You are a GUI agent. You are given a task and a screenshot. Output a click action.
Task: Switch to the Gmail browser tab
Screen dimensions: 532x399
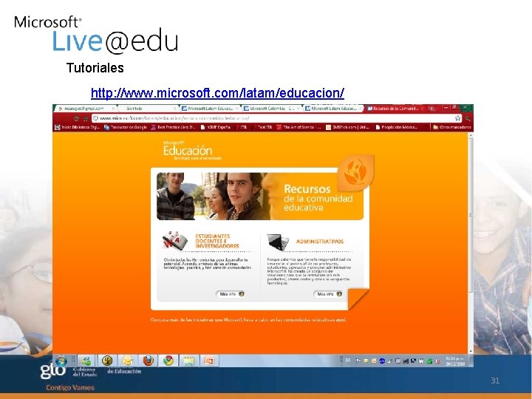(x=85, y=109)
